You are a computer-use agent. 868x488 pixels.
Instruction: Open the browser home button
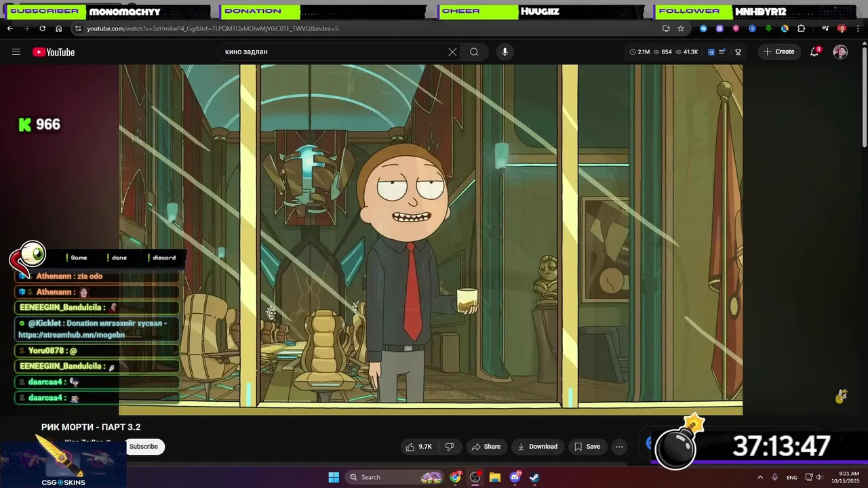coord(58,28)
